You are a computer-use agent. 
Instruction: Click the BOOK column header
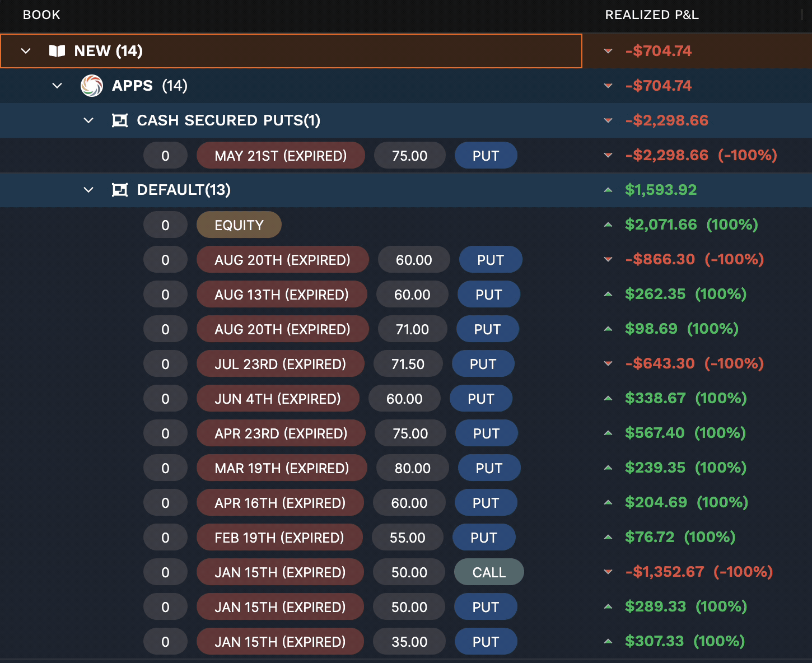coord(41,15)
